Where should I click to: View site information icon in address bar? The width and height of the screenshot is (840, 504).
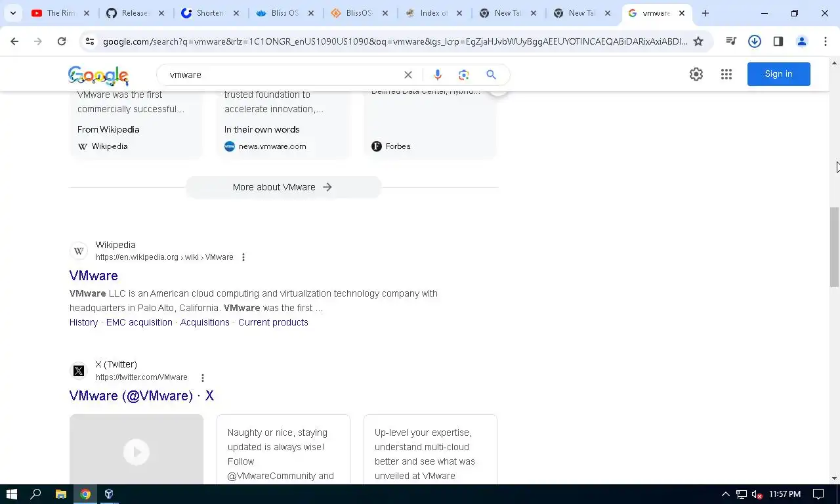coord(90,41)
